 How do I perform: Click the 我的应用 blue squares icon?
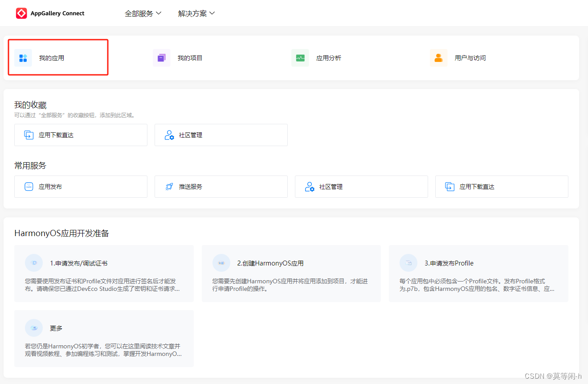(x=23, y=58)
